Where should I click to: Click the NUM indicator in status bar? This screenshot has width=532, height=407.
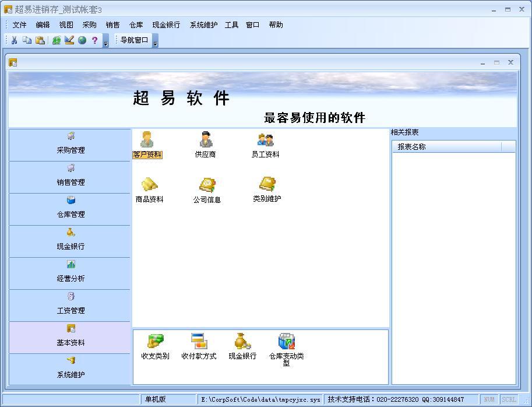point(489,399)
